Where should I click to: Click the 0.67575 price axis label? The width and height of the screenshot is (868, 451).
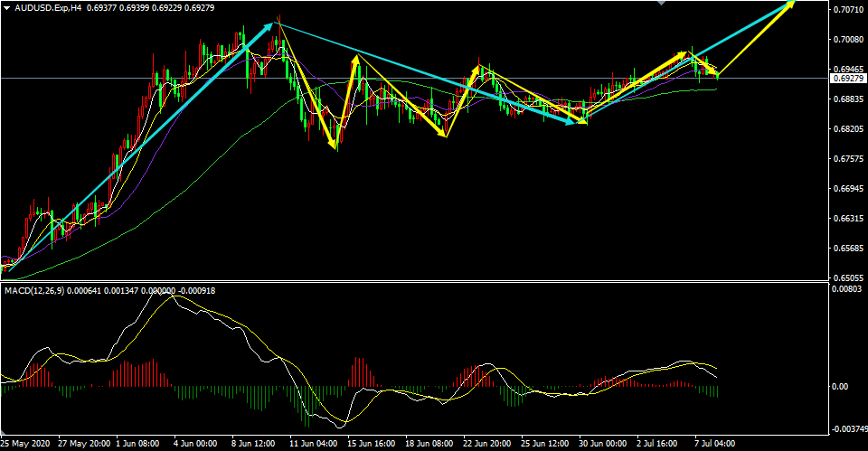coord(849,159)
